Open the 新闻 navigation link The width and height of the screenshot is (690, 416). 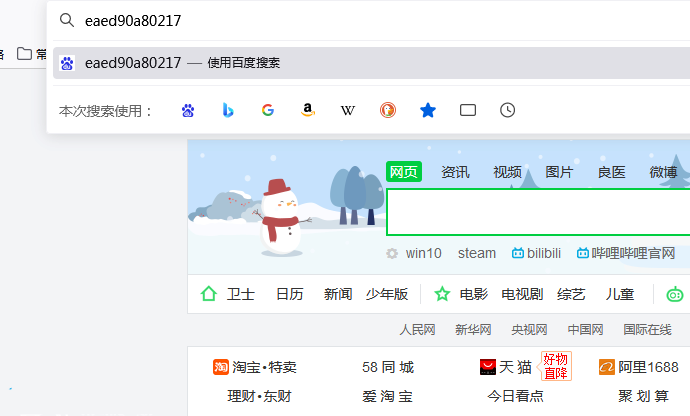coord(338,294)
